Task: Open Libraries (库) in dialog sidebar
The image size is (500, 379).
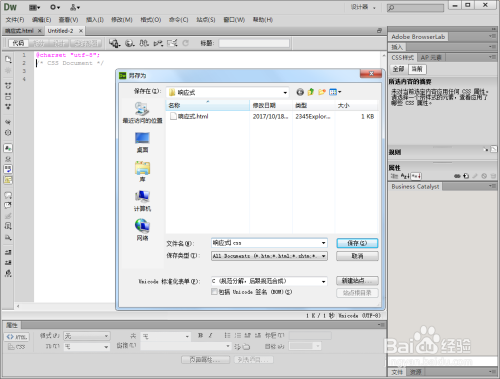Action: pyautogui.click(x=142, y=172)
